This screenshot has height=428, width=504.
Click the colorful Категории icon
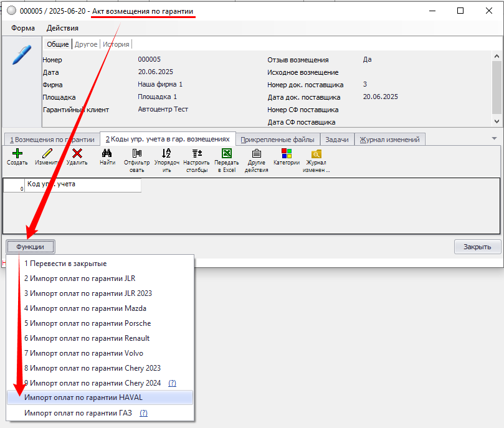coord(287,153)
